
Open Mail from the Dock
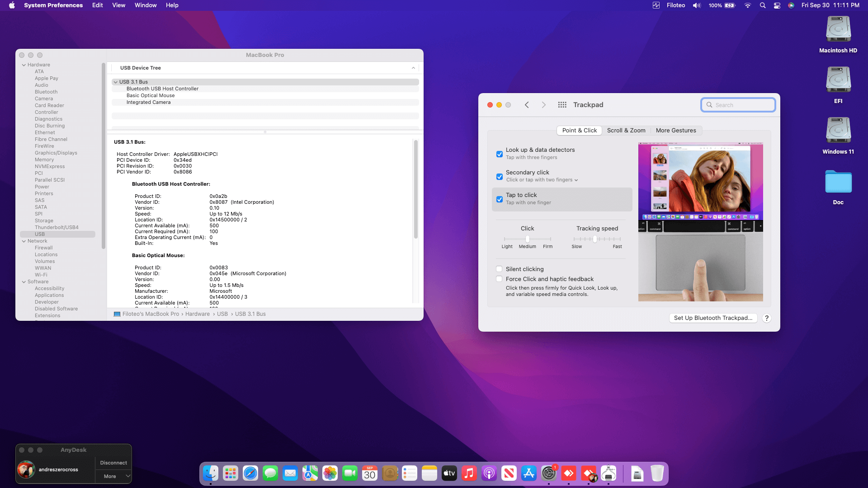pyautogui.click(x=290, y=473)
